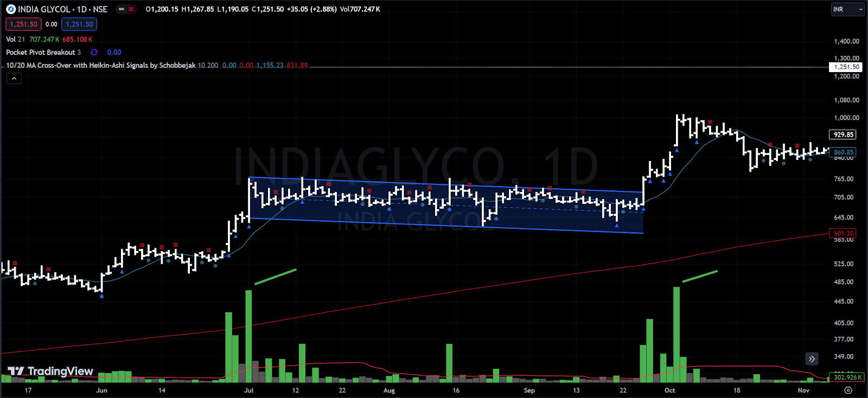Click the 445.00 price scale label

[844, 301]
